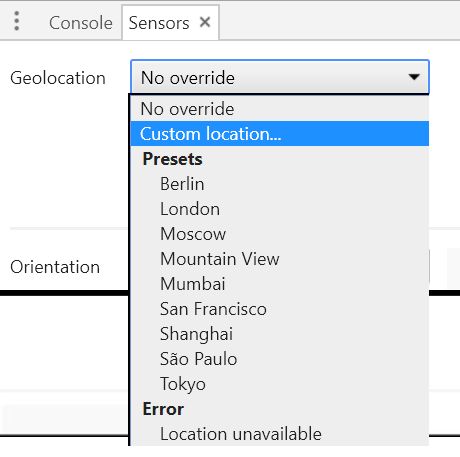Choose Moscow geolocation preset
Image resolution: width=460 pixels, height=457 pixels.
coord(280,234)
